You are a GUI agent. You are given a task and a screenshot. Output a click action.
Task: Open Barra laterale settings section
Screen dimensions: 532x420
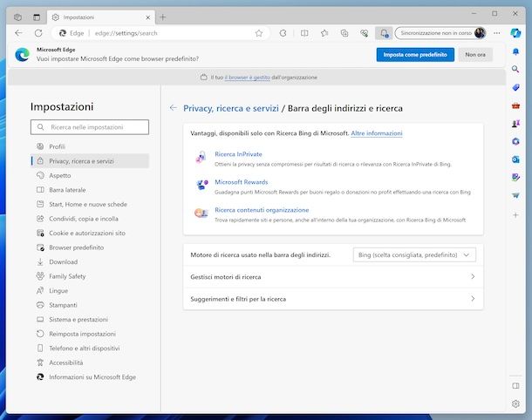[90, 190]
